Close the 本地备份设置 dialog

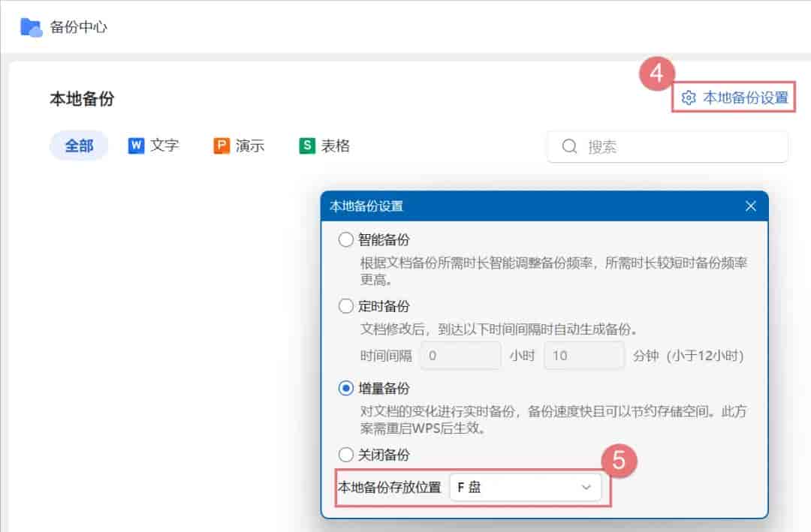coord(751,206)
